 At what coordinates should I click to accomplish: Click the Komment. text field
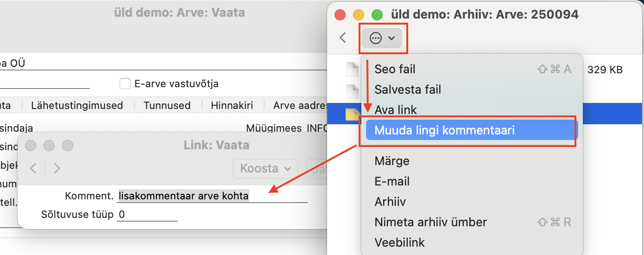212,196
